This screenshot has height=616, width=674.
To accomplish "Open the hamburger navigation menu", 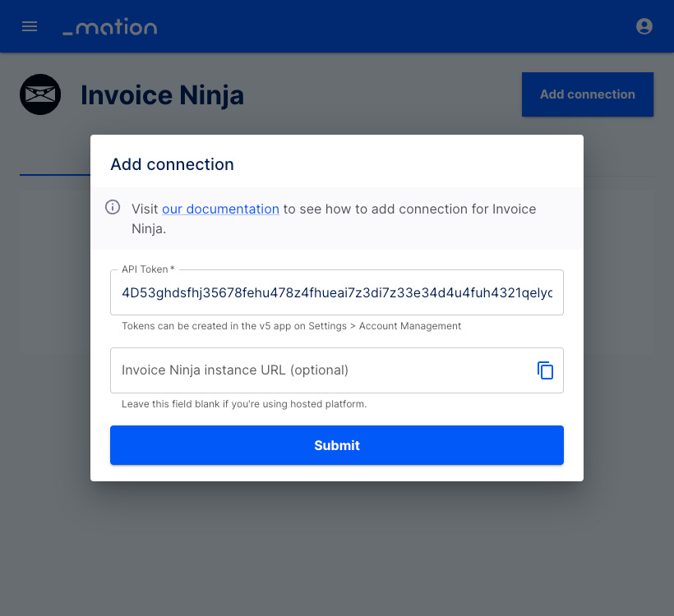I will (30, 26).
